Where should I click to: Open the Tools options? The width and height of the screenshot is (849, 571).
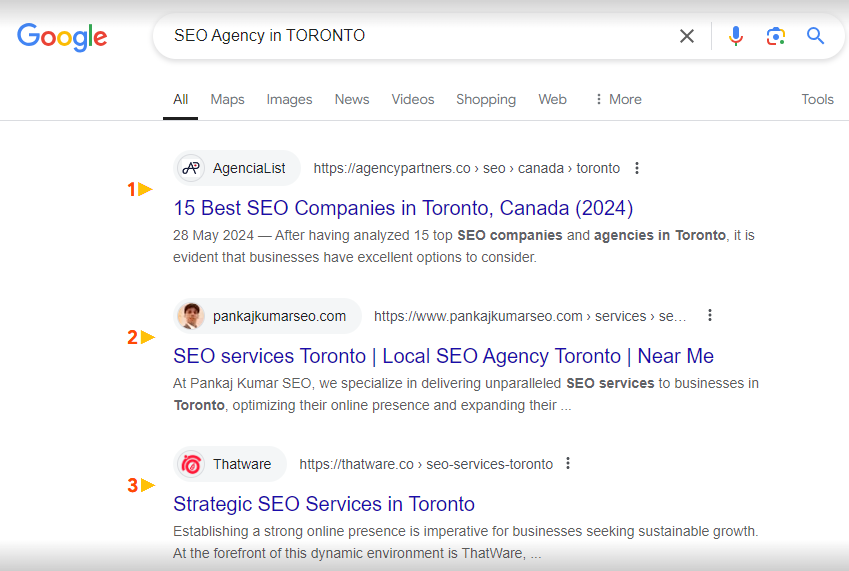(x=817, y=100)
